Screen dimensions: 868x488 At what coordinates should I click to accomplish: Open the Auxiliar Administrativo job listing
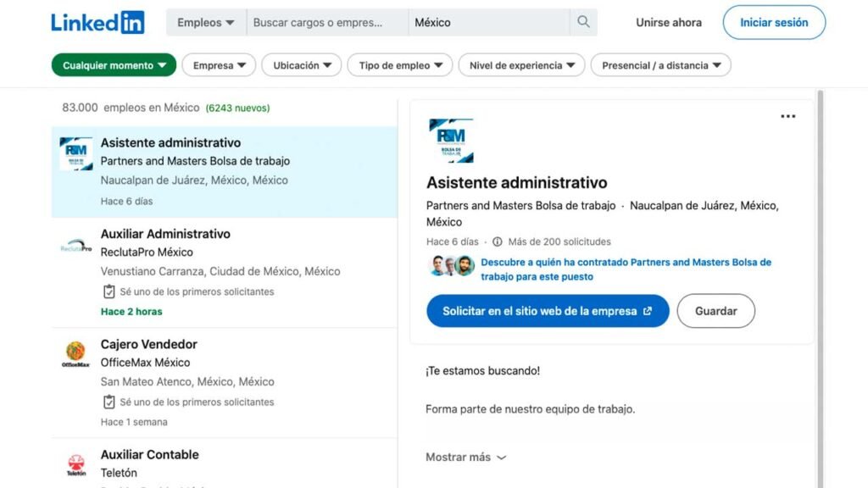click(x=225, y=272)
